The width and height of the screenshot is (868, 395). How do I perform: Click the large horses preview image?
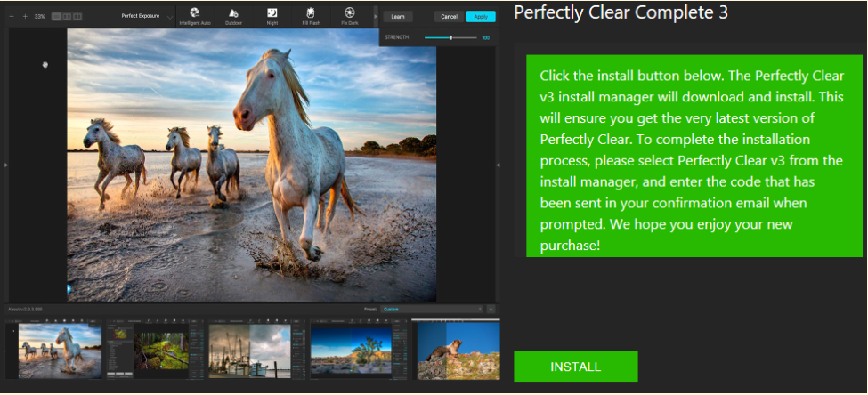tap(252, 165)
